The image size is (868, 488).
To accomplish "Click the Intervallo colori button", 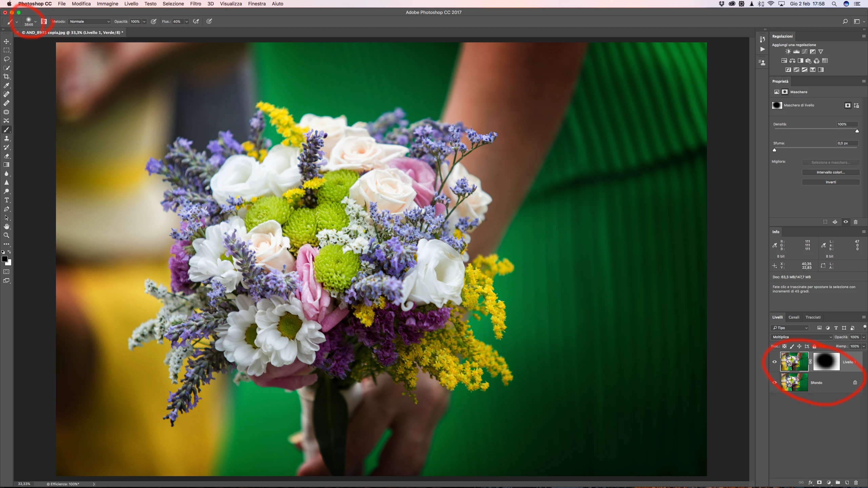I will 830,172.
